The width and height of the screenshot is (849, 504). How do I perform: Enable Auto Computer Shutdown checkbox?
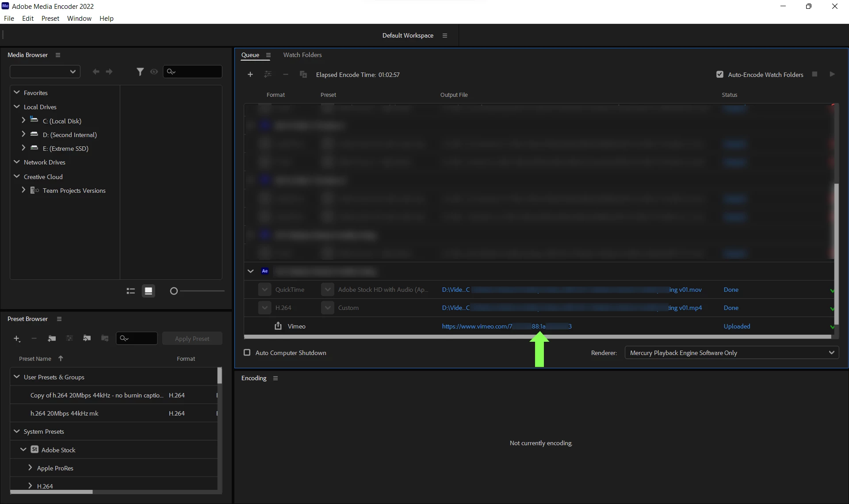[247, 353]
